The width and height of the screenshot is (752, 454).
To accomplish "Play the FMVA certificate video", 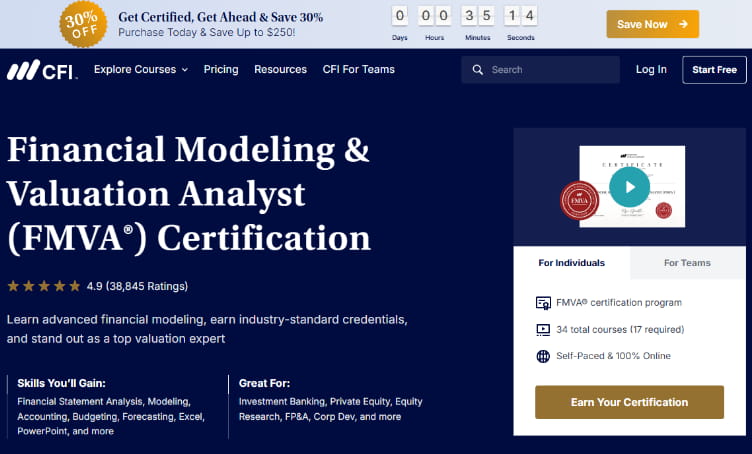I will (x=629, y=187).
